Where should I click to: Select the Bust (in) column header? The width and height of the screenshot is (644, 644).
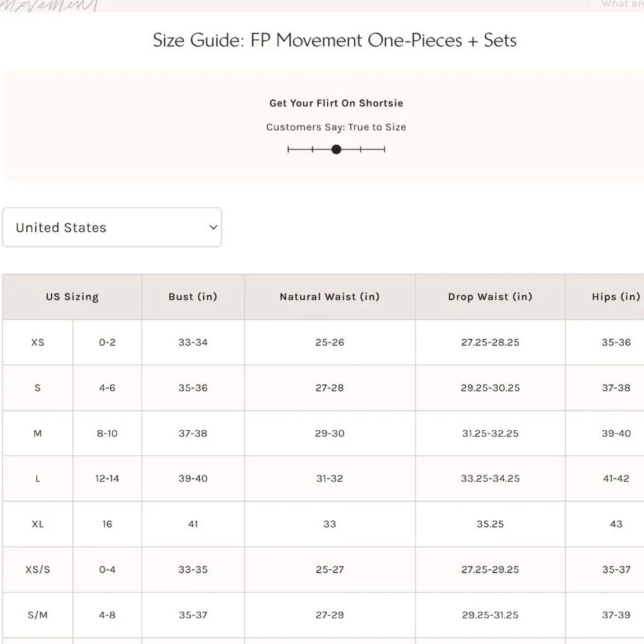tap(193, 297)
